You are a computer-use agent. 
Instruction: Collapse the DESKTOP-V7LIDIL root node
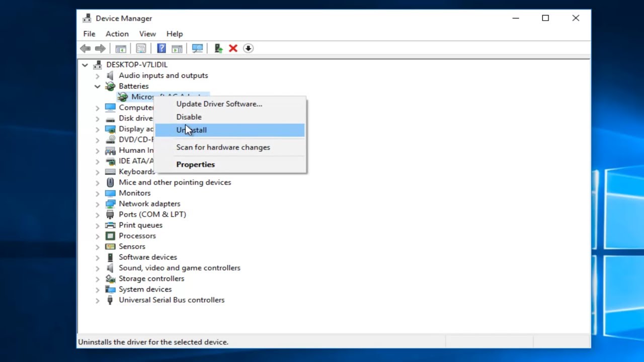coord(85,65)
